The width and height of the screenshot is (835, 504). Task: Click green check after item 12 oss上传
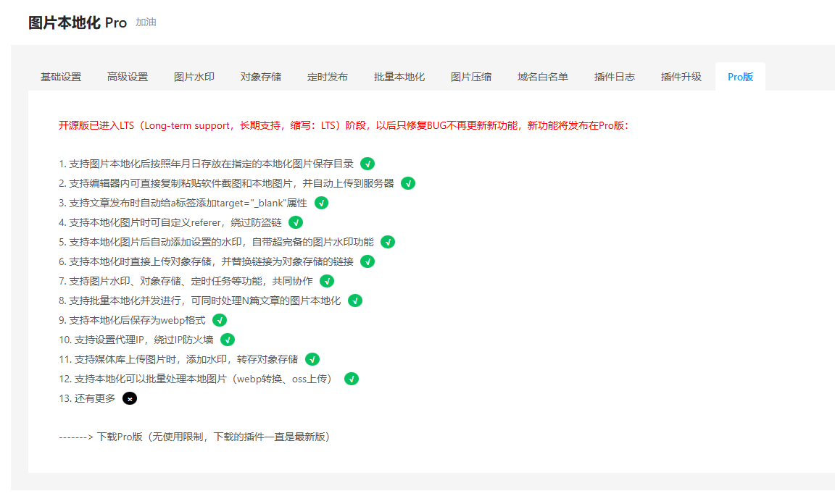coord(352,379)
